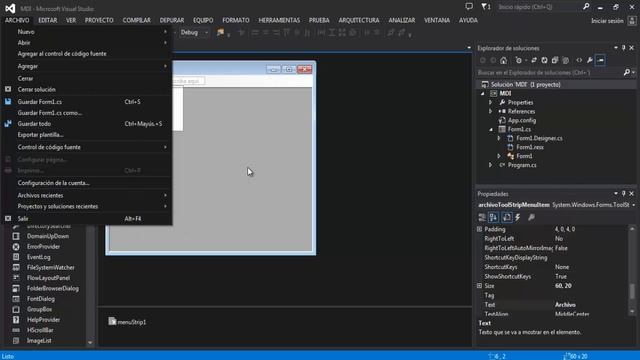
Task: Open the HERRAMIENTAS menu
Action: pyautogui.click(x=279, y=20)
